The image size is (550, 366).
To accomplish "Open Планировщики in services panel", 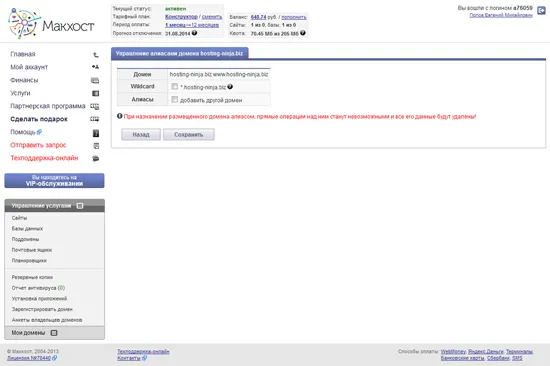I will click(x=29, y=260).
